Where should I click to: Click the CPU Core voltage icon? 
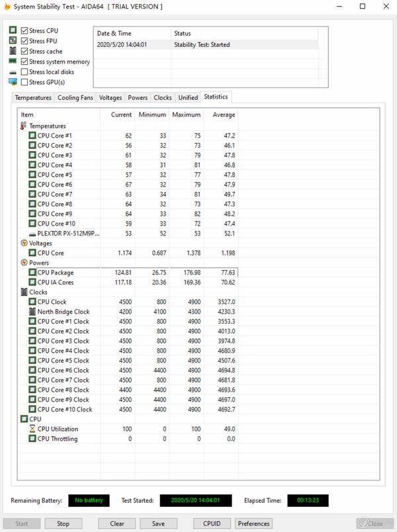point(32,253)
